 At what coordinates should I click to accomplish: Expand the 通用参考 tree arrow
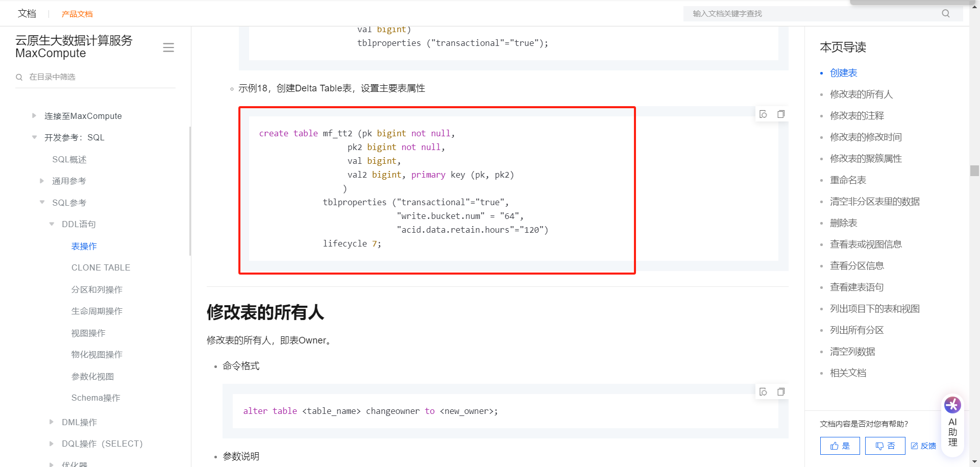[x=42, y=181]
